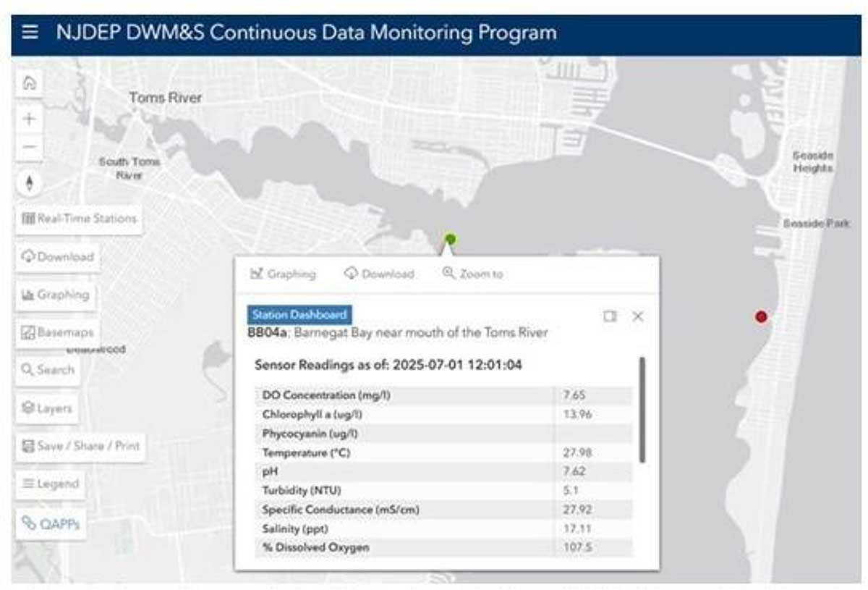Open the Basemaps gallery

point(58,333)
